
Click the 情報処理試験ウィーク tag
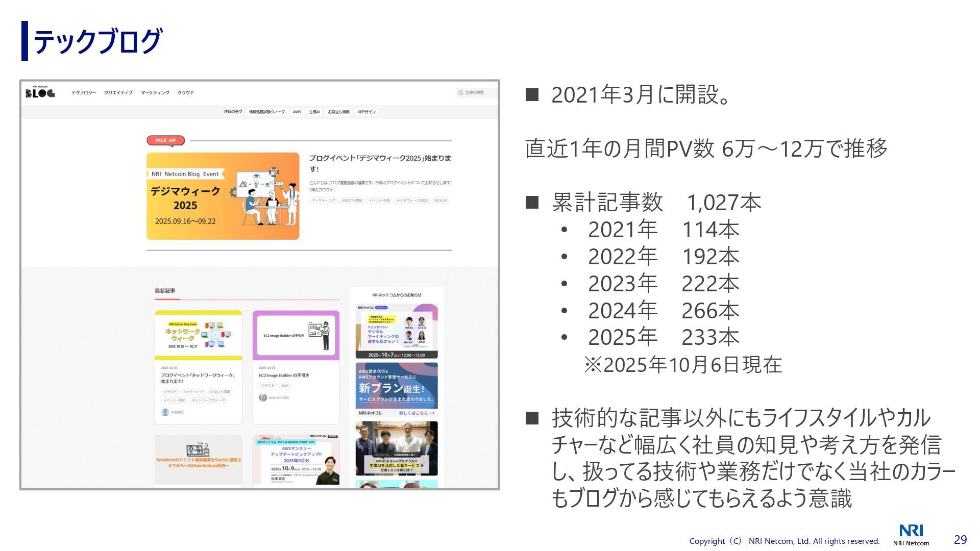[267, 112]
